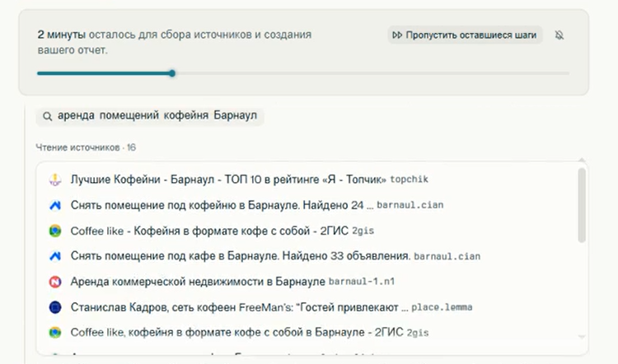Open 'Снять помещение под кофейню в Барнауле' link

point(222,205)
